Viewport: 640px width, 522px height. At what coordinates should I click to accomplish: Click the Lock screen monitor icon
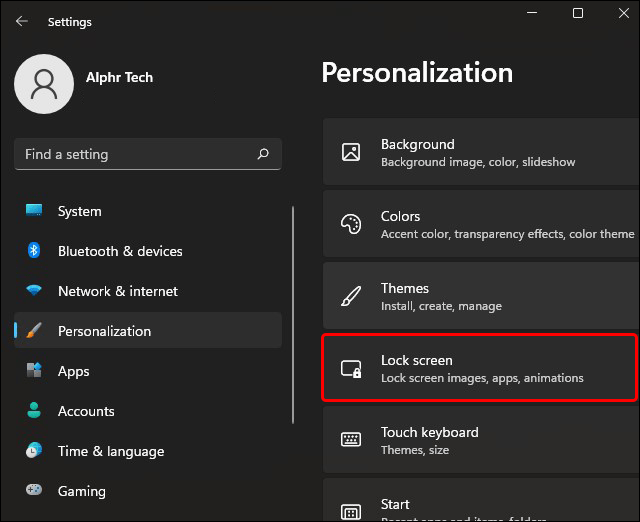(351, 369)
